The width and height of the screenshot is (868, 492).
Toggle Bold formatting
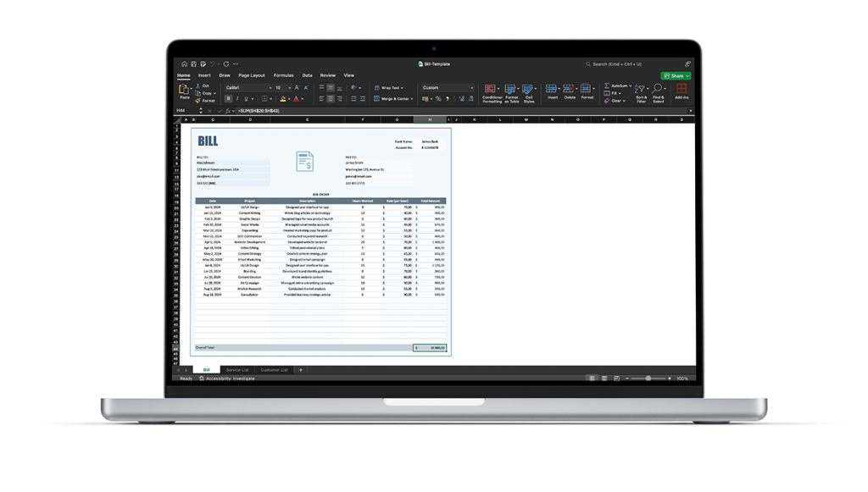228,99
